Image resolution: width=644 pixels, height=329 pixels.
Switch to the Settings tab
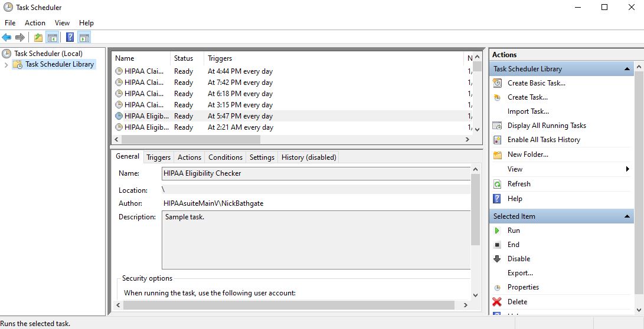coord(262,157)
